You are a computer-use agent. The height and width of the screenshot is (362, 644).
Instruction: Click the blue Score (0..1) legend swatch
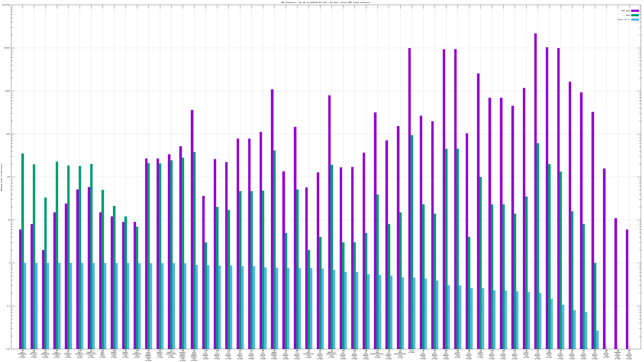[635, 20]
